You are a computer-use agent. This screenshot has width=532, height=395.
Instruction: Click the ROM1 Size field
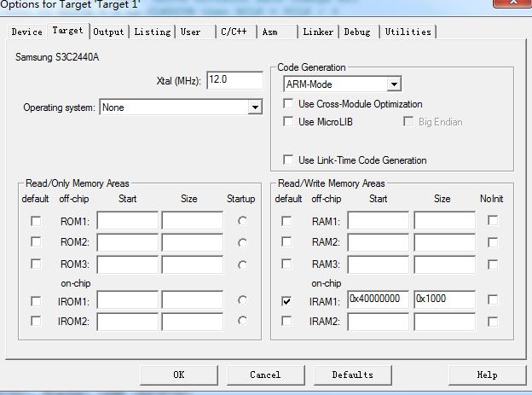coord(193,220)
